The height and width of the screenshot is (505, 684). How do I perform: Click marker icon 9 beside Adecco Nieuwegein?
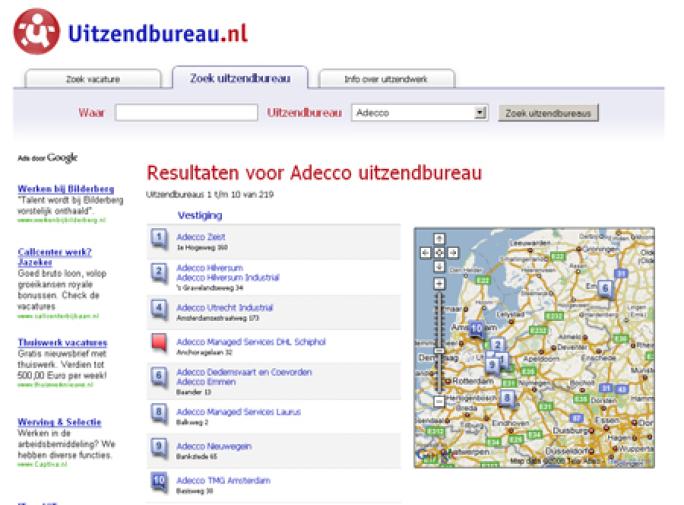coord(158,448)
